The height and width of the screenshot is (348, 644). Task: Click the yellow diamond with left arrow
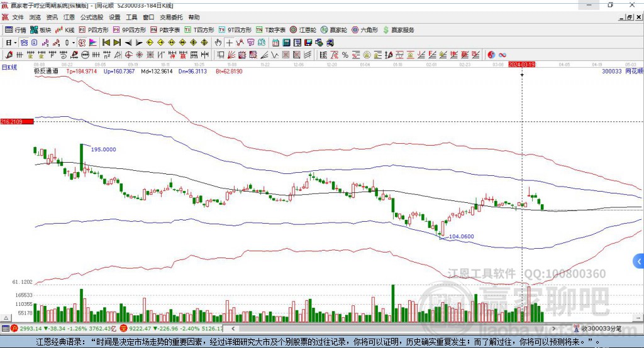click(x=150, y=43)
